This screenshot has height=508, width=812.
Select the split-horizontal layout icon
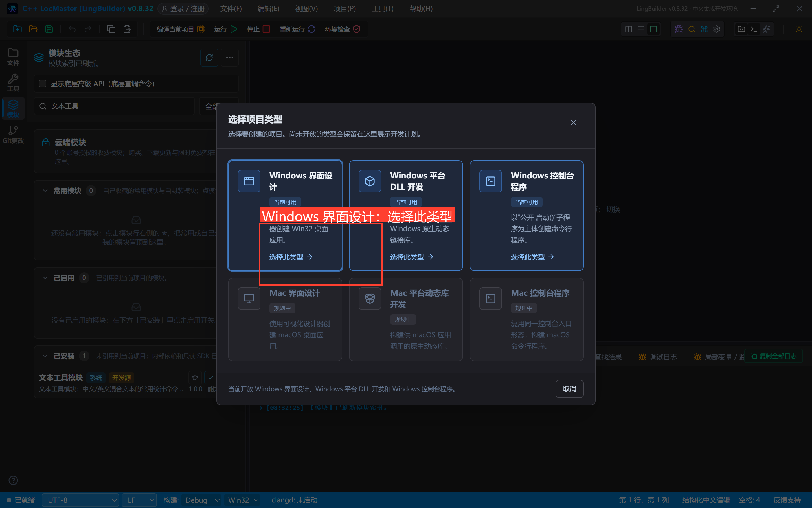click(x=641, y=29)
